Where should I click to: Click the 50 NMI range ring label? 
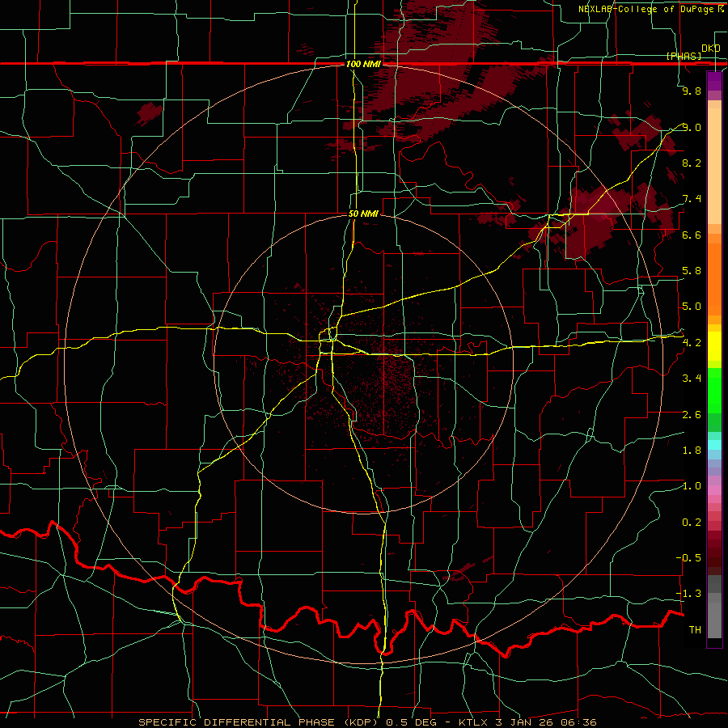363,214
